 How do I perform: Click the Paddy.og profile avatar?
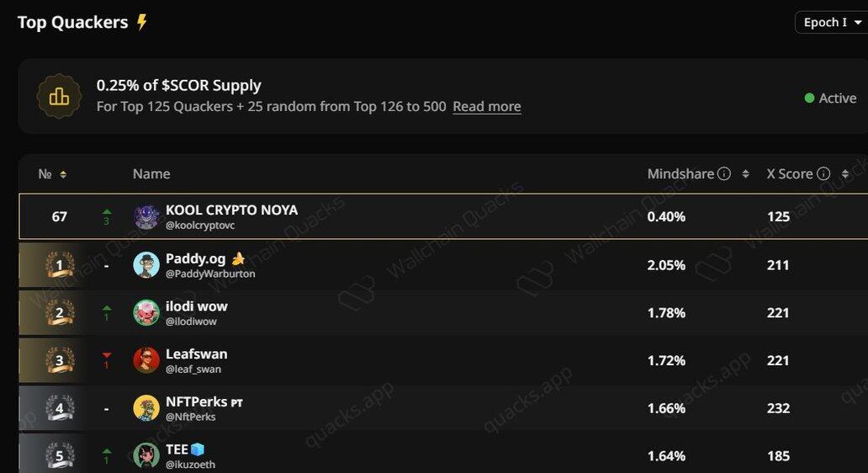146,265
